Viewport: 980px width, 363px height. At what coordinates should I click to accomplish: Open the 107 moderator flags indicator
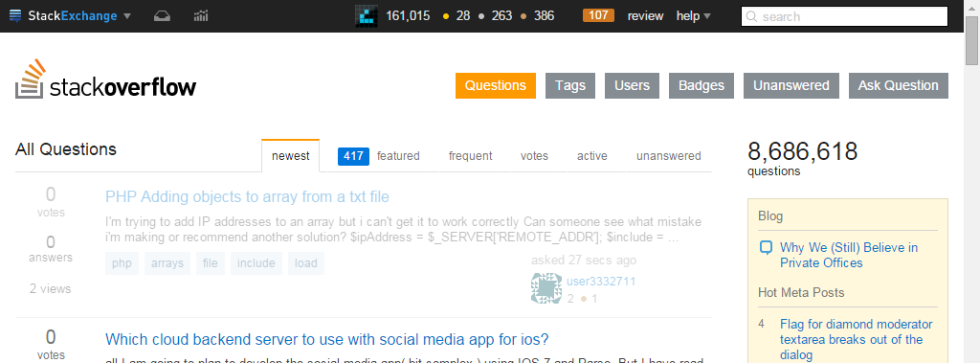coord(598,15)
